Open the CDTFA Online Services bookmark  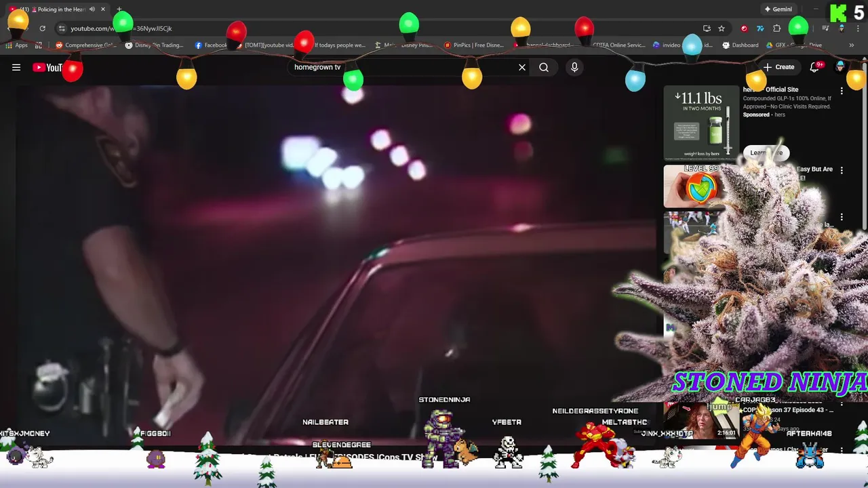pos(614,45)
